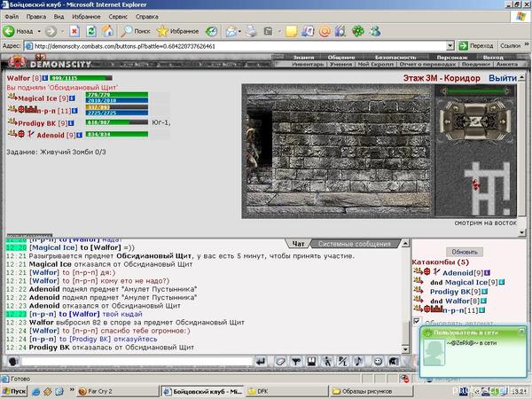Click Prodigy BK's HP bar 618/887
This screenshot has width=532, height=399.
[x=117, y=122]
